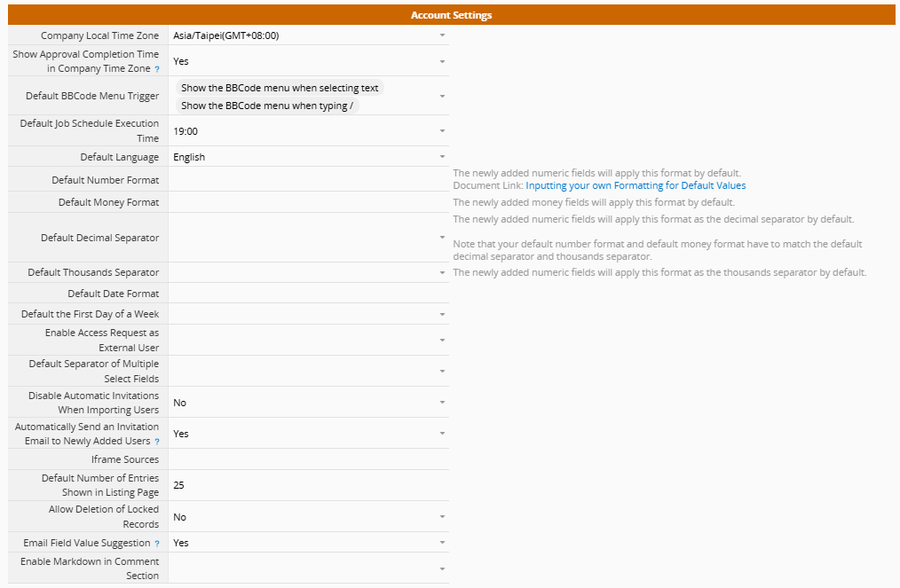Open the Default Decimal Separator dropdown
This screenshot has width=900, height=588.
[308, 238]
